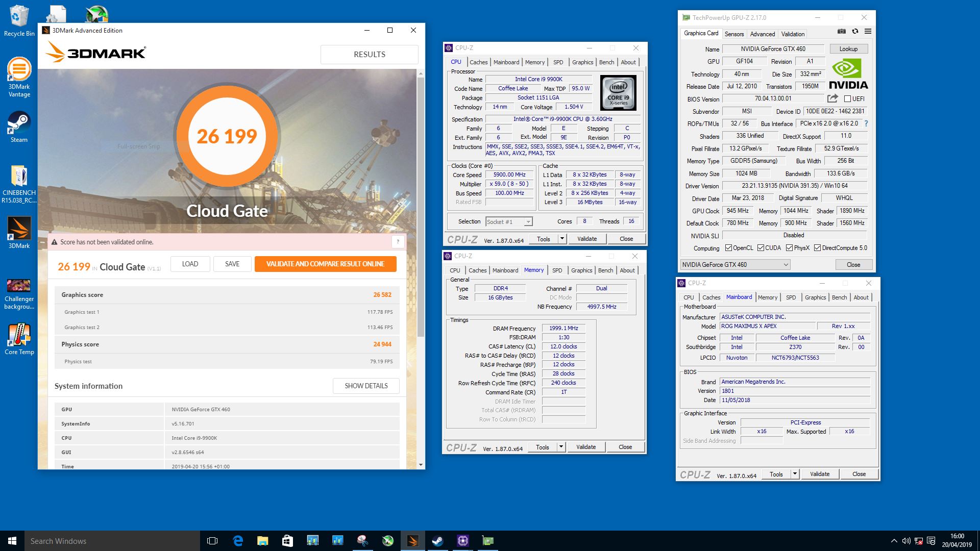Viewport: 980px width, 551px height.
Task: Expand the Tools arrow in CPU-Z CPU window
Action: pyautogui.click(x=562, y=239)
